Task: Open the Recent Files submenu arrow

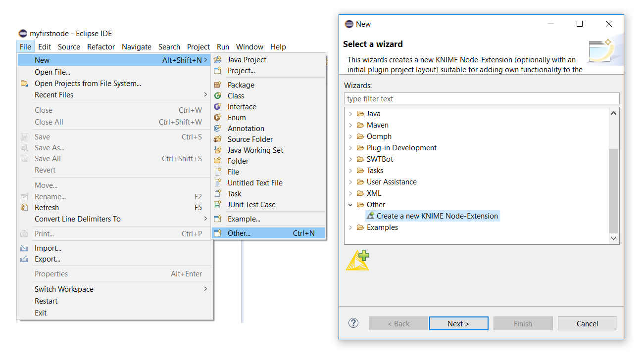Action: pos(205,94)
